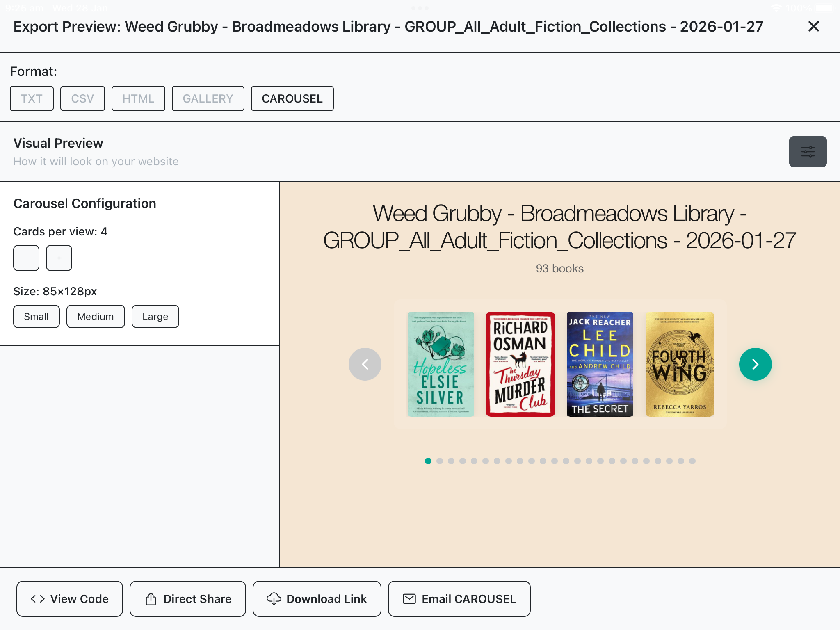This screenshot has height=630, width=840.
Task: Select the HTML format option
Action: pos(138,98)
